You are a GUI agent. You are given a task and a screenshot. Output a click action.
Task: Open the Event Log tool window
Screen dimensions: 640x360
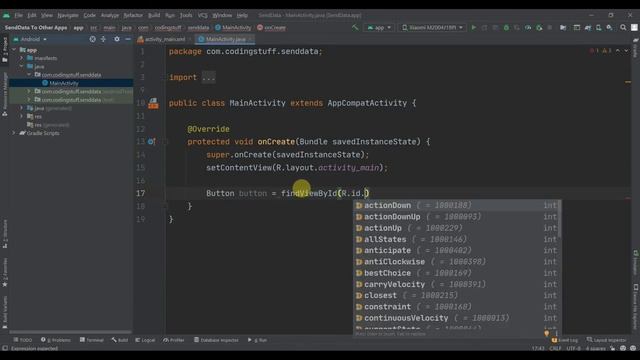[x=565, y=340]
